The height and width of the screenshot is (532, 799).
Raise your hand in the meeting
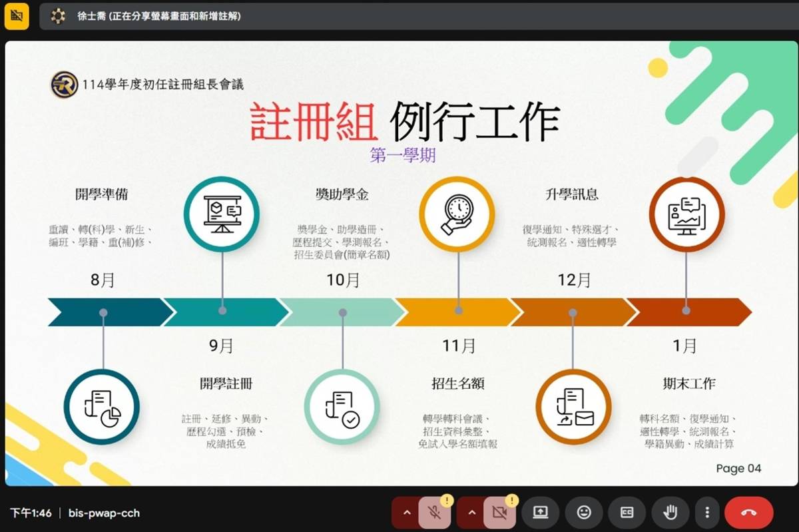coord(670,513)
